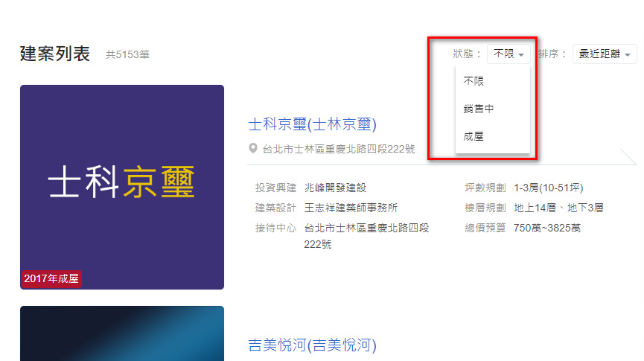The image size is (644, 361).
Task: Click the 吉美悅河 blue thumbnail image
Action: (x=122, y=333)
